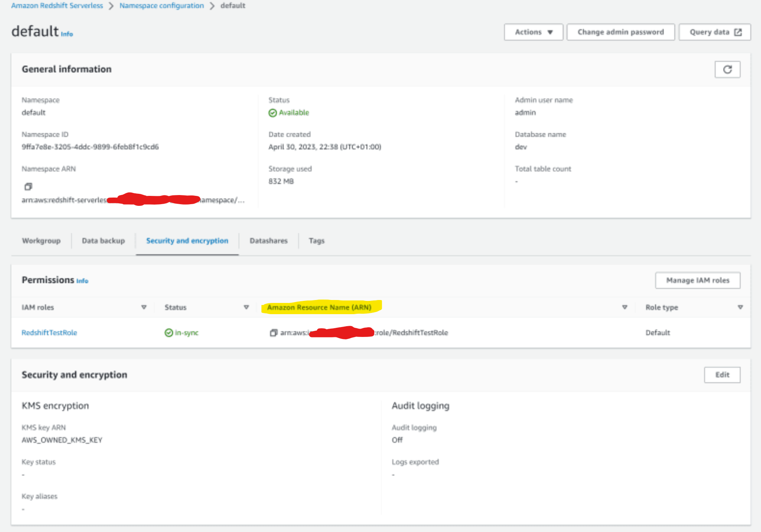The image size is (761, 532).
Task: Click the Role type column header
Action: 662,307
